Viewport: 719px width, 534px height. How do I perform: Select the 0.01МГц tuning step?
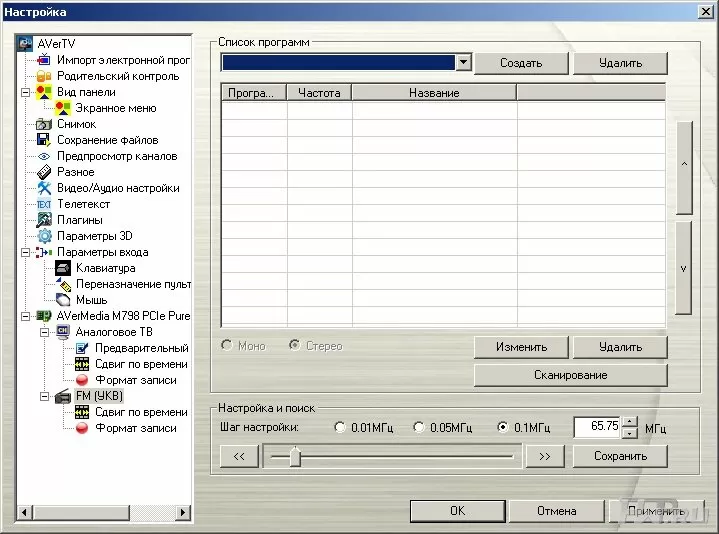click(x=341, y=428)
